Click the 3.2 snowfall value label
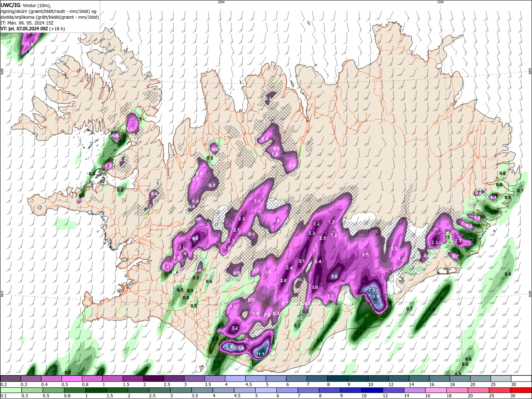 coord(235,328)
